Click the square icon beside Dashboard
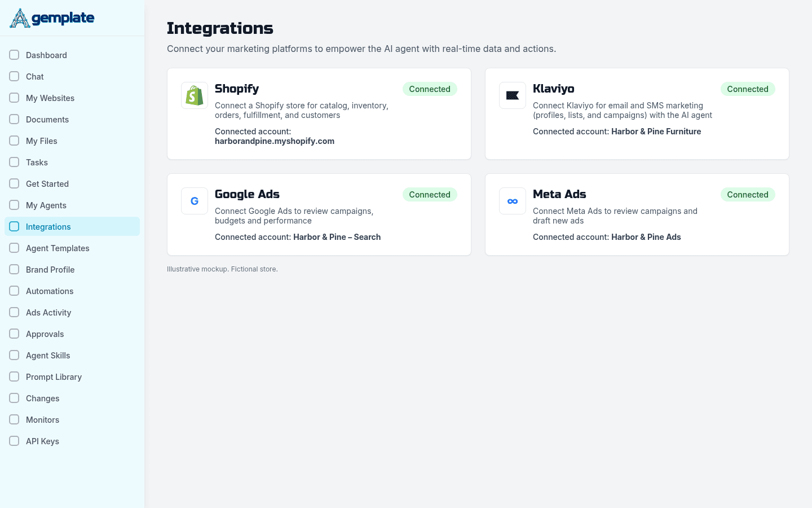 click(x=14, y=55)
